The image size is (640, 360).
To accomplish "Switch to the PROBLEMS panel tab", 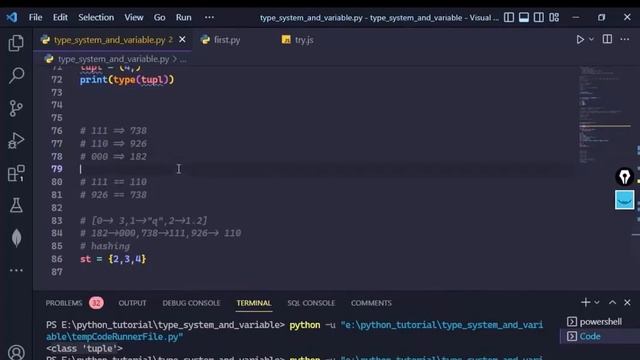I will [64, 303].
